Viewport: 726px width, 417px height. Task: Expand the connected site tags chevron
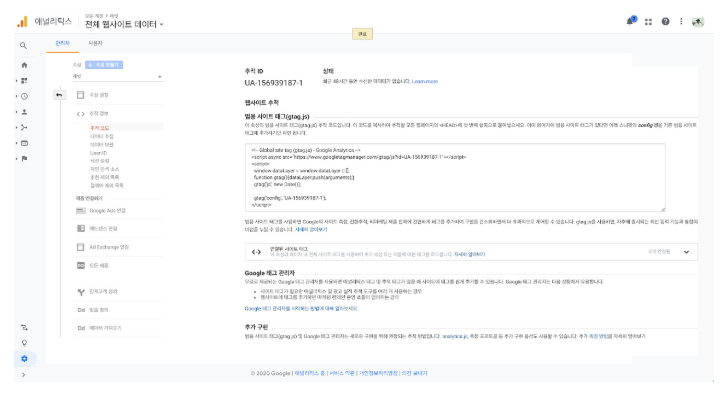[686, 252]
